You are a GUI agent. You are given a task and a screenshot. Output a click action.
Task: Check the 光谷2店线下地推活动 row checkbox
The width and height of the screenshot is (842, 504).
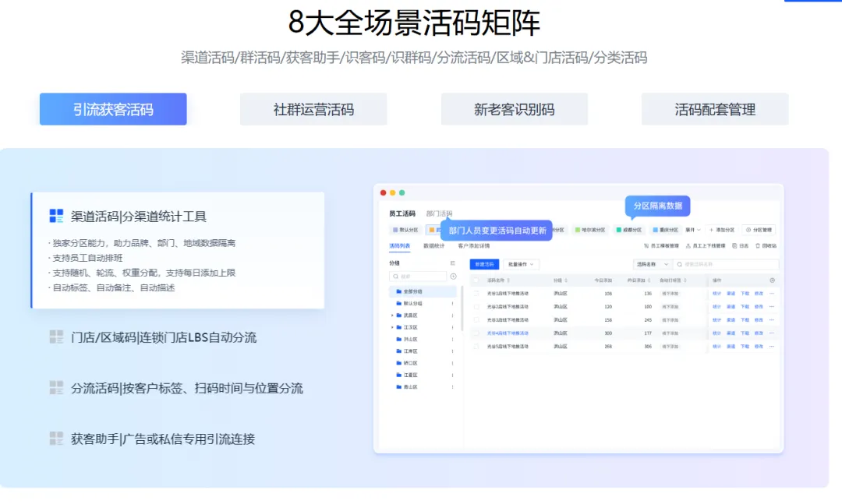tap(476, 306)
